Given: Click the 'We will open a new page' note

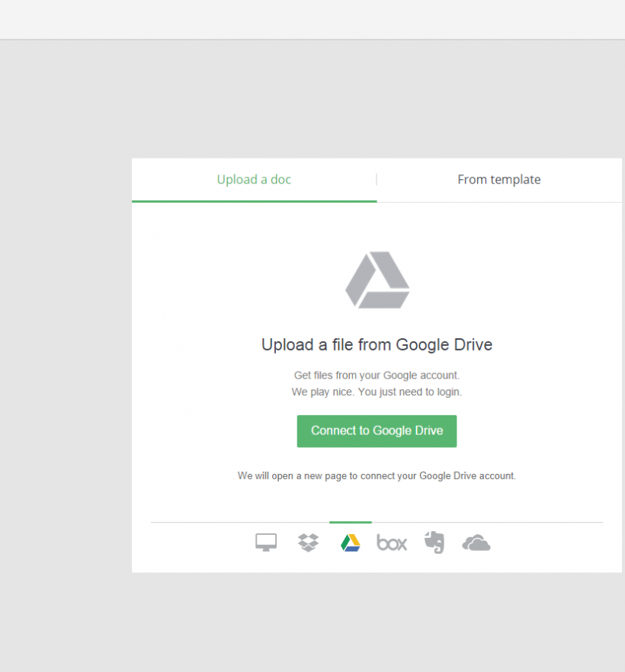Looking at the screenshot, I should (377, 475).
